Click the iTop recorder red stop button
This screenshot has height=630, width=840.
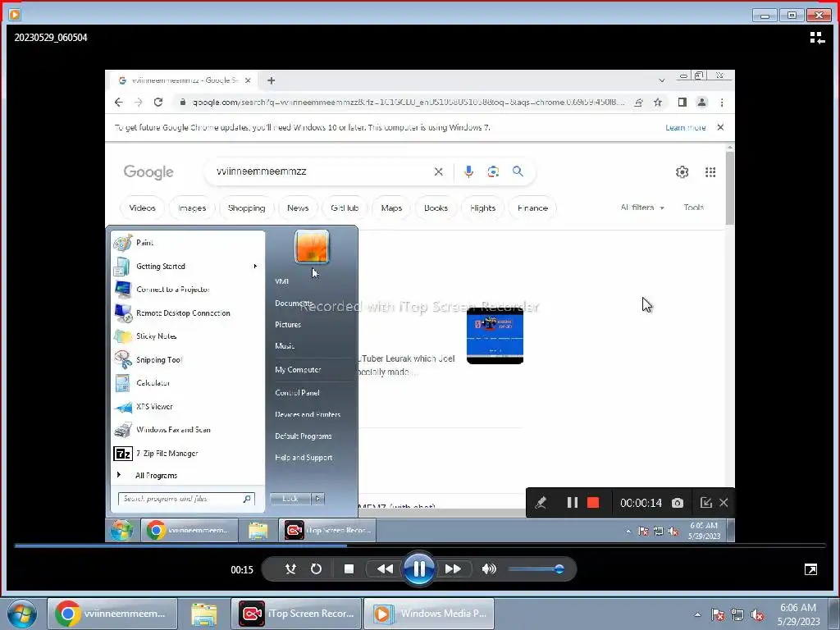point(593,503)
